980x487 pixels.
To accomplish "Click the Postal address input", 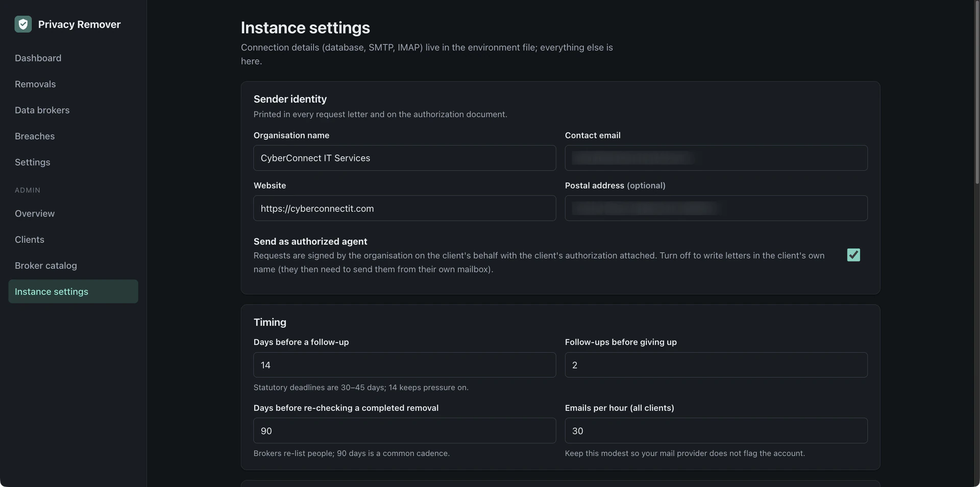I will point(716,208).
